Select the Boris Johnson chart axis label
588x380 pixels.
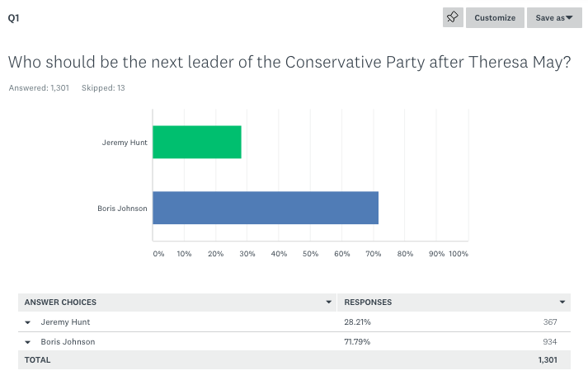(x=122, y=209)
